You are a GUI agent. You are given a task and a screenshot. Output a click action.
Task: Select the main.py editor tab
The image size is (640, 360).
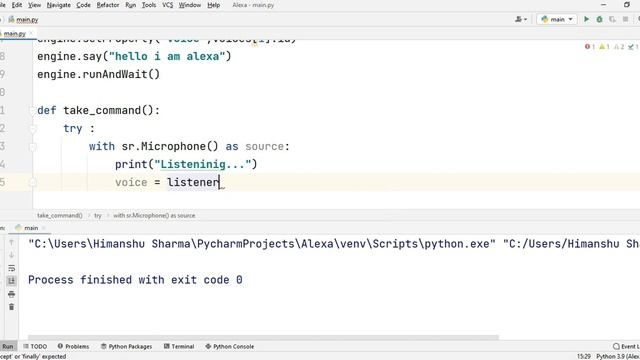(15, 33)
